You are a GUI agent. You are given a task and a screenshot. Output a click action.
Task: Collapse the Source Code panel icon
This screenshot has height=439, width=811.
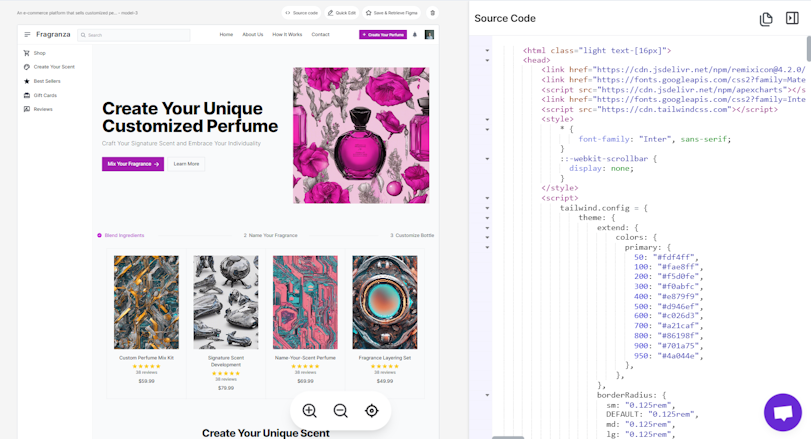pos(792,18)
